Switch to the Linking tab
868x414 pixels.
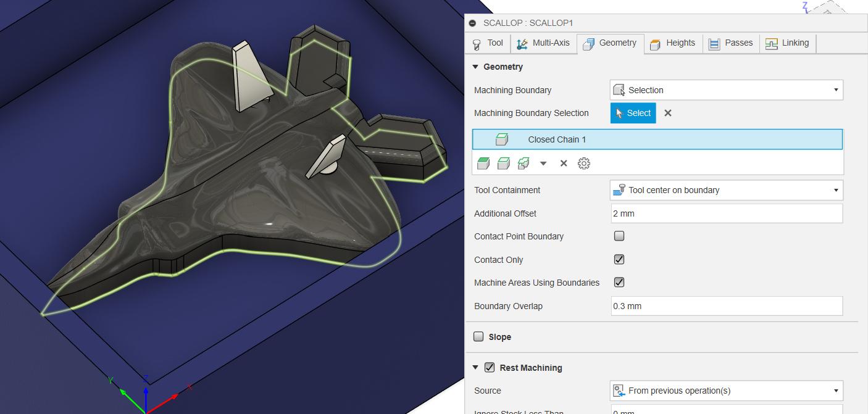788,43
